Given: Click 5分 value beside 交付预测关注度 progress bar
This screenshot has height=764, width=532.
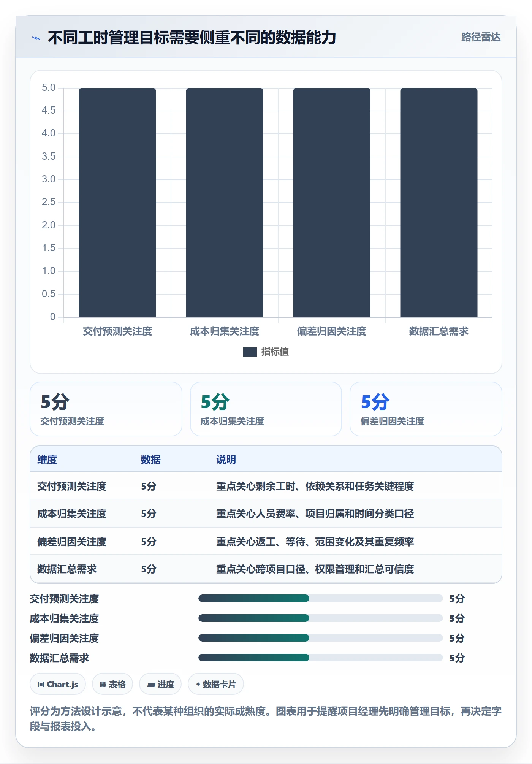Looking at the screenshot, I should point(457,599).
